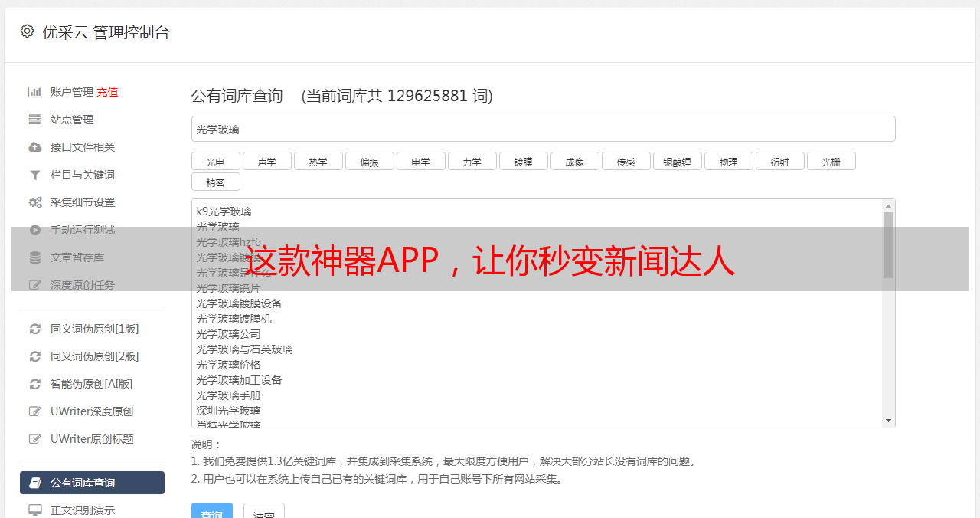Click the filter icon for 栏目与关键词
This screenshot has height=518, width=980.
(x=35, y=175)
